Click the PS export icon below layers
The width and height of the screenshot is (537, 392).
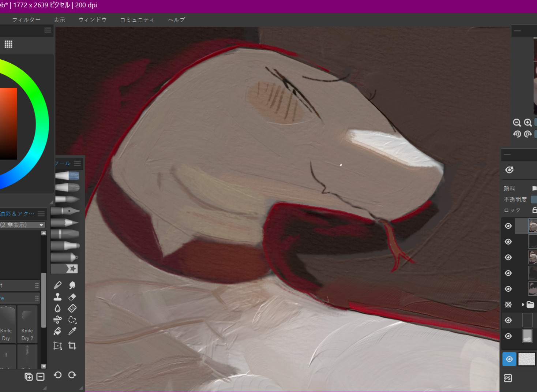pyautogui.click(x=508, y=378)
